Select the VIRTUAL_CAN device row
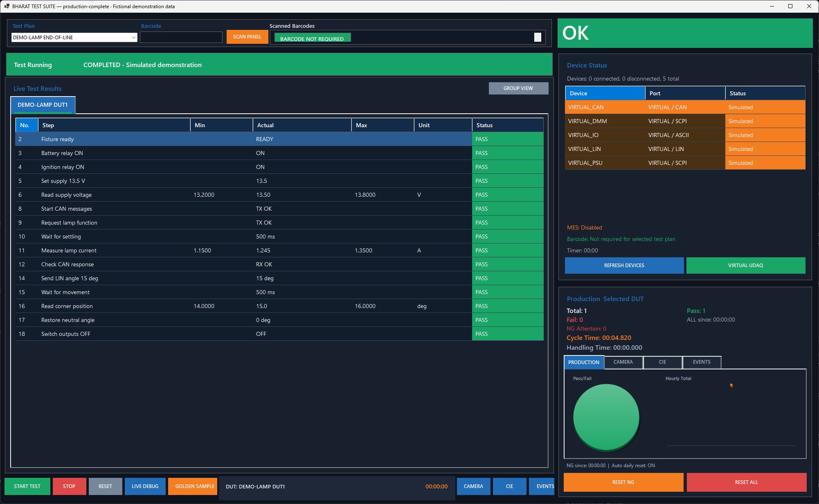 pyautogui.click(x=685, y=107)
